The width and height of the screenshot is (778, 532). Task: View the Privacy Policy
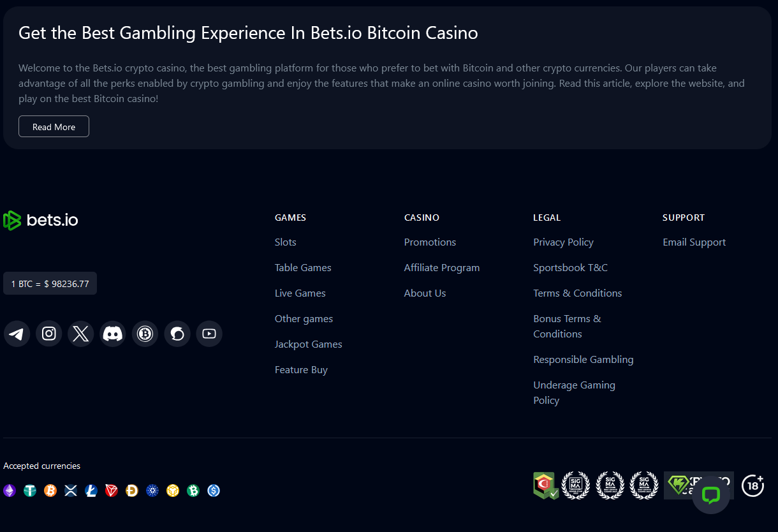click(x=564, y=242)
